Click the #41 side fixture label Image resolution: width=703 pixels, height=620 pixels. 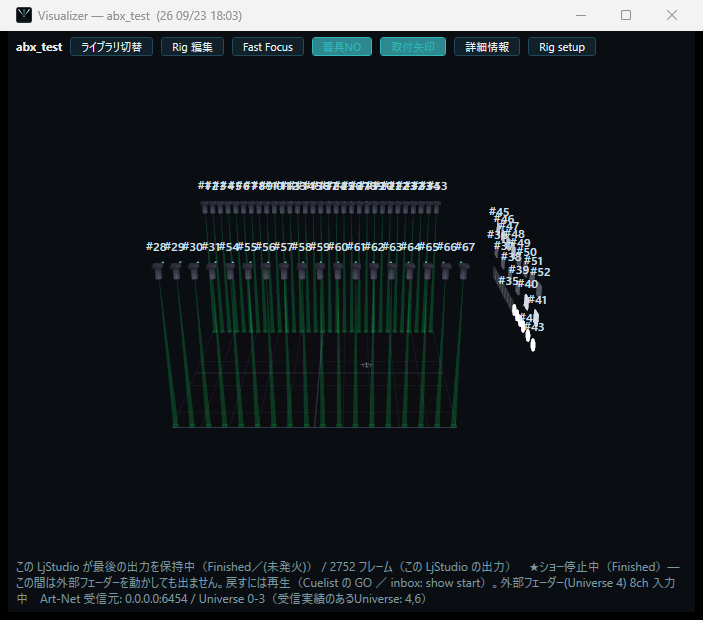[x=538, y=300]
